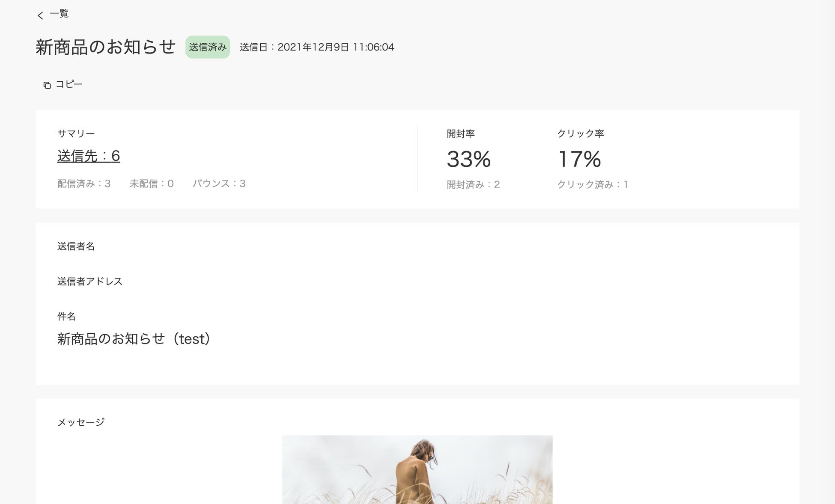This screenshot has height=504, width=835.
Task: Go back via the 一覧 link
Action: (x=59, y=14)
